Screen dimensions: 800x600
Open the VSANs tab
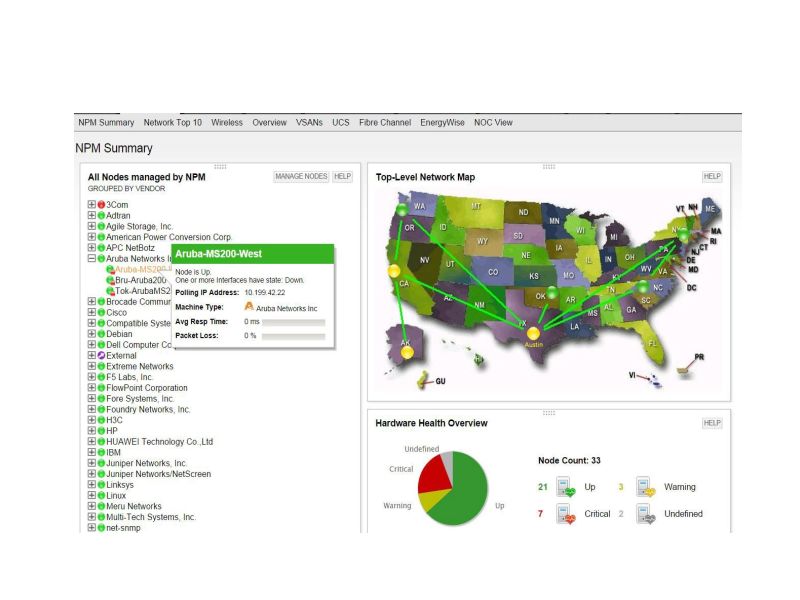tap(309, 122)
